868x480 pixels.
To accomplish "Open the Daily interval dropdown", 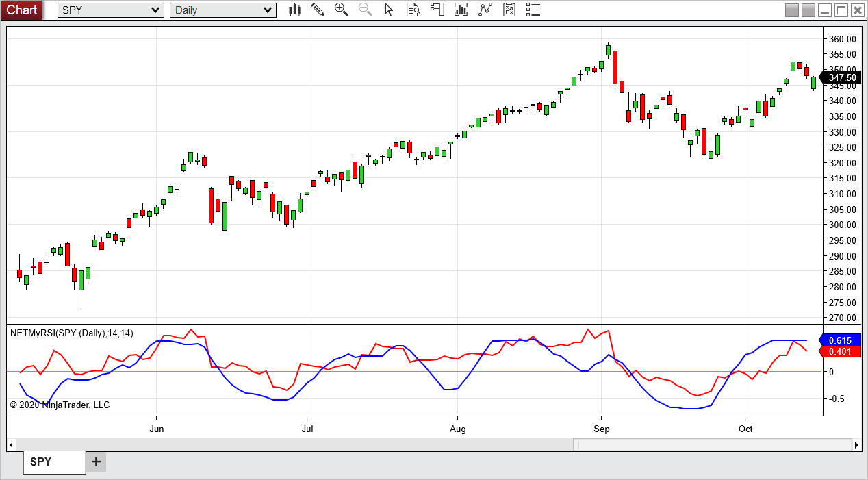I will [x=223, y=10].
